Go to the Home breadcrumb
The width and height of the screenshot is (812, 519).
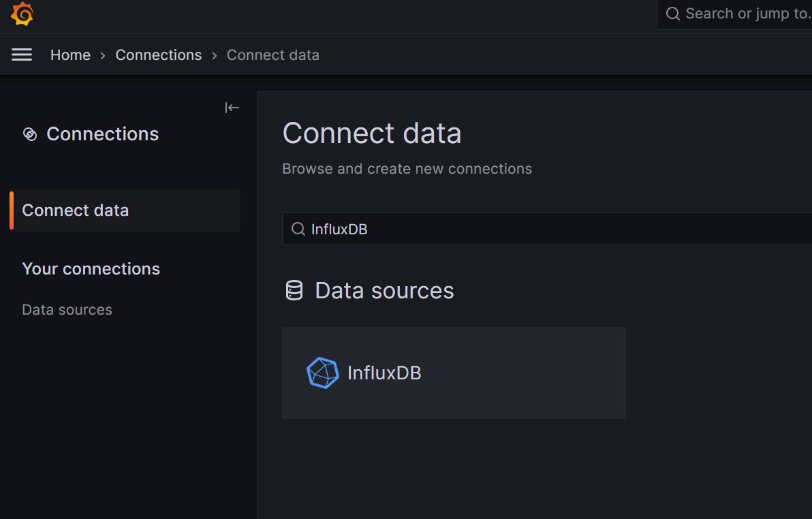click(70, 55)
